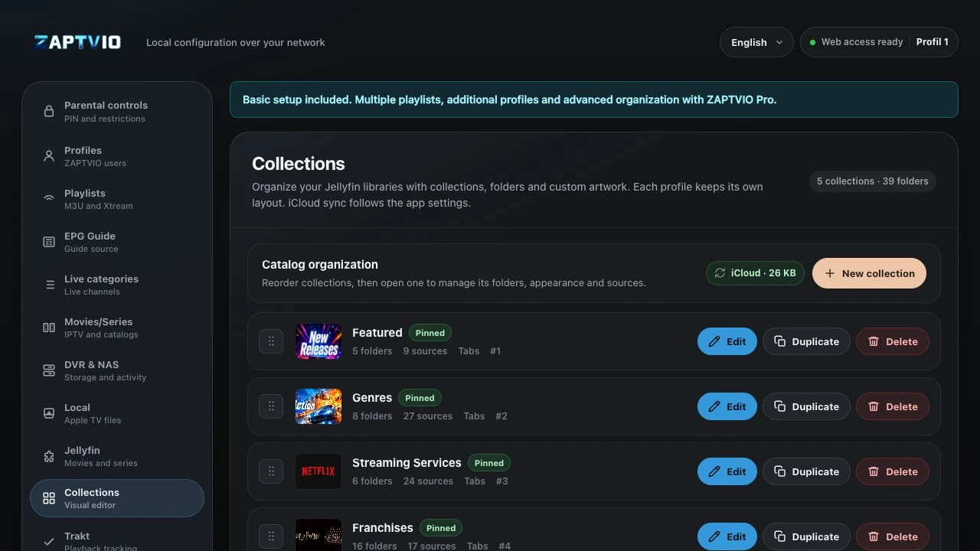Go to Playlists section

pyautogui.click(x=117, y=199)
